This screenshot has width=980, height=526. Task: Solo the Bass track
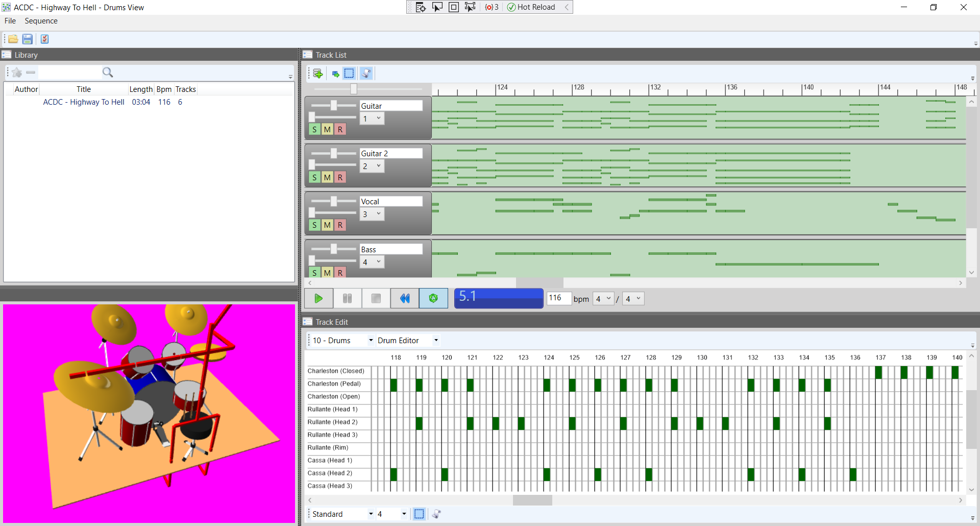point(314,273)
